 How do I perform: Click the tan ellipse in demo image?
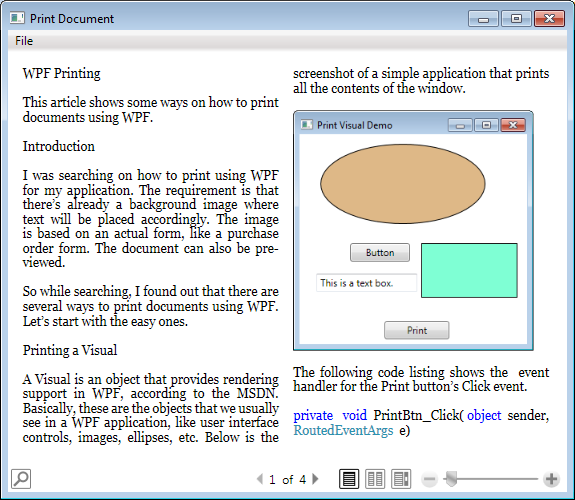(x=403, y=184)
